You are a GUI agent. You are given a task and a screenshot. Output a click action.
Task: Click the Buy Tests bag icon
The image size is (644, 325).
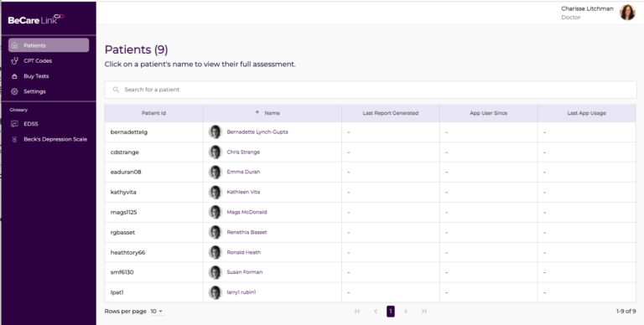coord(15,76)
